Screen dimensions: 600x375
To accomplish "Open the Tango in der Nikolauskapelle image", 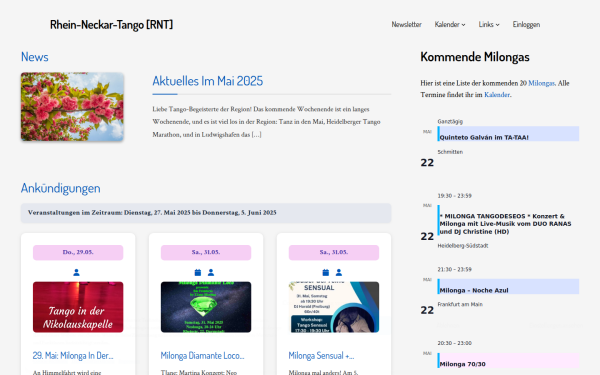I will [x=78, y=307].
